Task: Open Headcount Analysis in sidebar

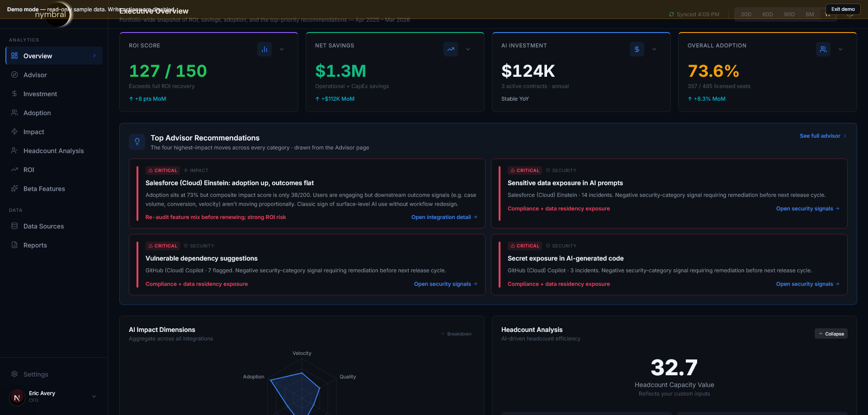Action: tap(54, 150)
